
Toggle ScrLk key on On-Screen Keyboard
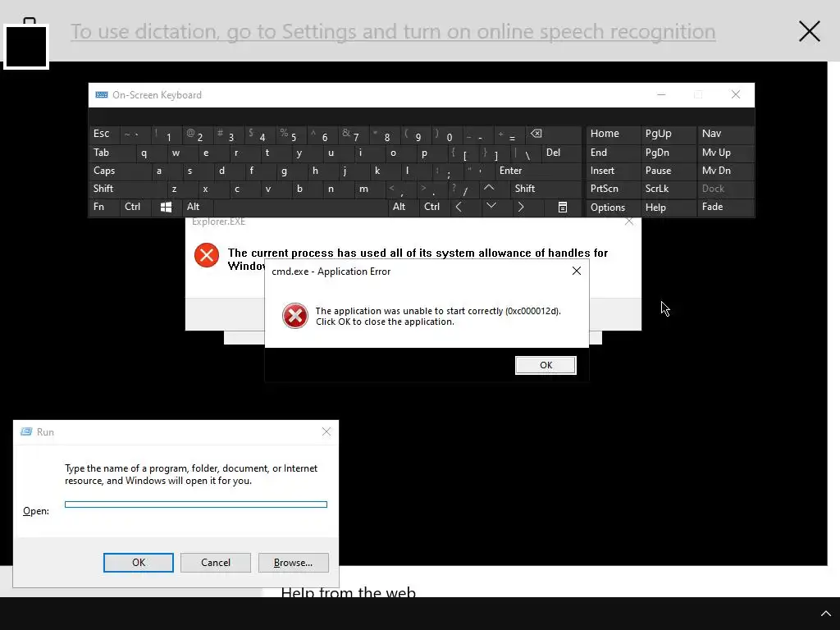(668, 189)
